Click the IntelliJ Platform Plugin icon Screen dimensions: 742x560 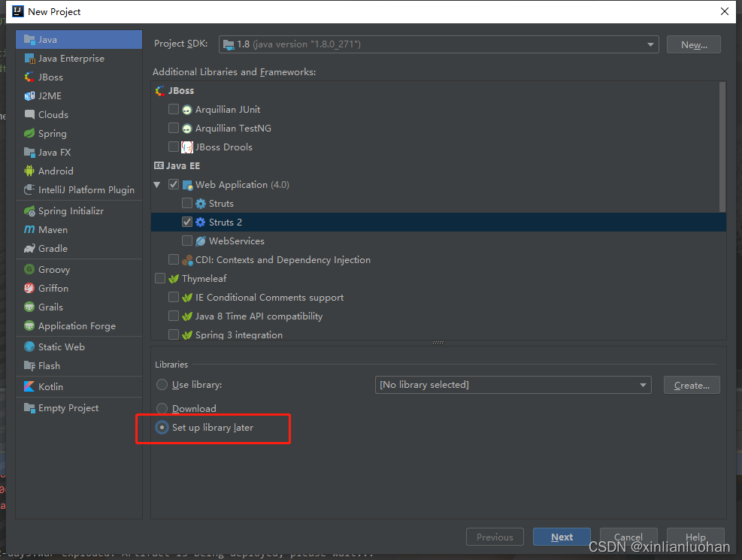coord(29,189)
